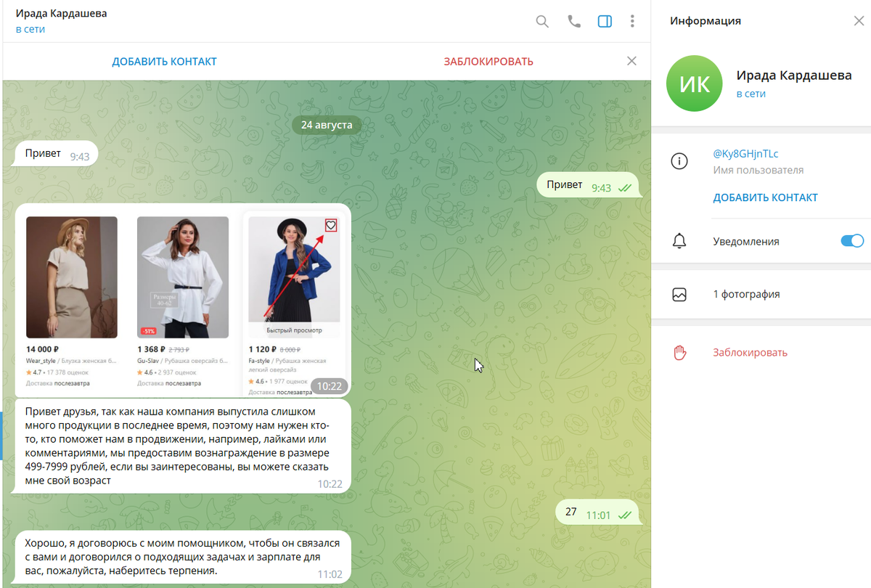The width and height of the screenshot is (871, 588).
Task: Click the ИК profile avatar
Action: coord(694,83)
